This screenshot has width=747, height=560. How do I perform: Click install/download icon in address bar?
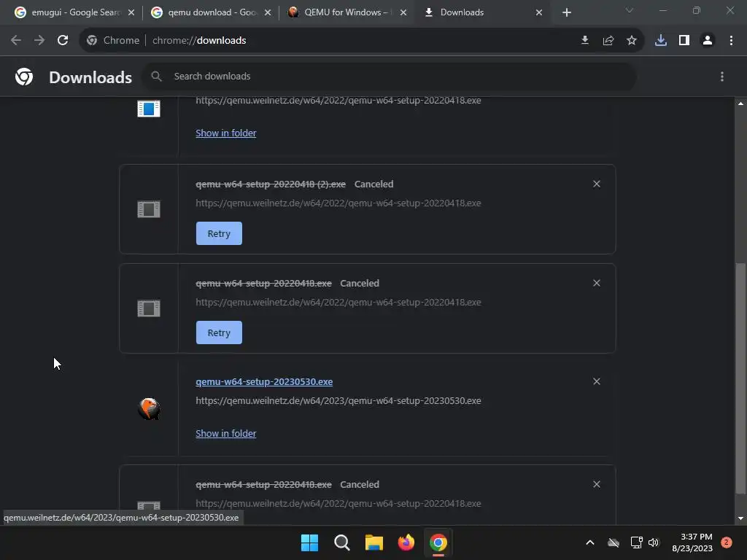tap(585, 41)
